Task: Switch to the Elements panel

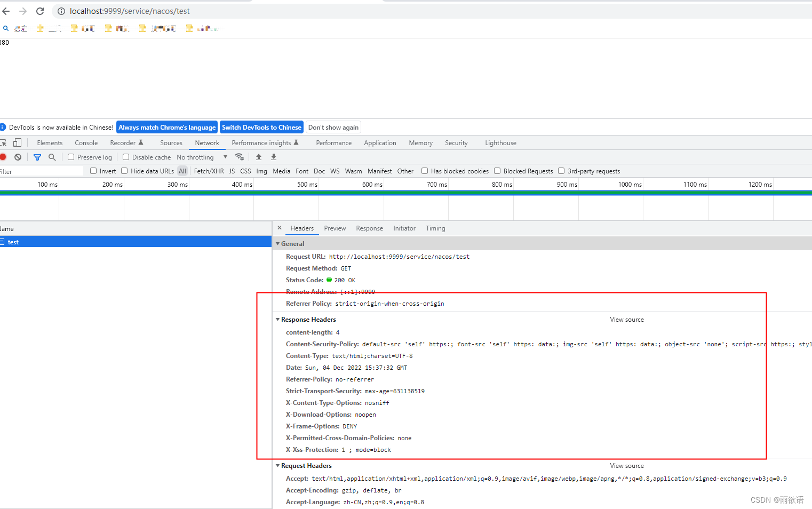Action: [x=50, y=143]
